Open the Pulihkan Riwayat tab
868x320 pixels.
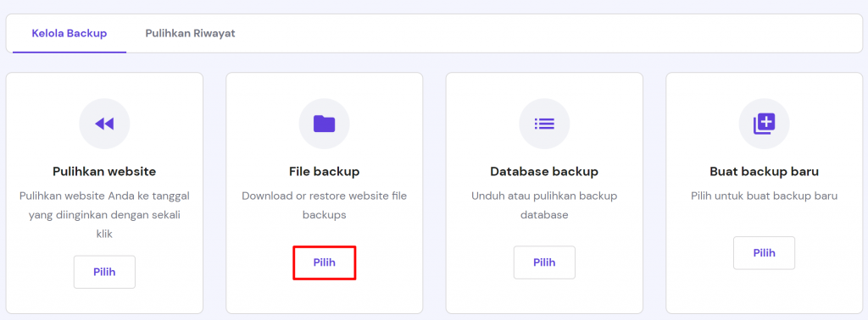[x=191, y=34]
